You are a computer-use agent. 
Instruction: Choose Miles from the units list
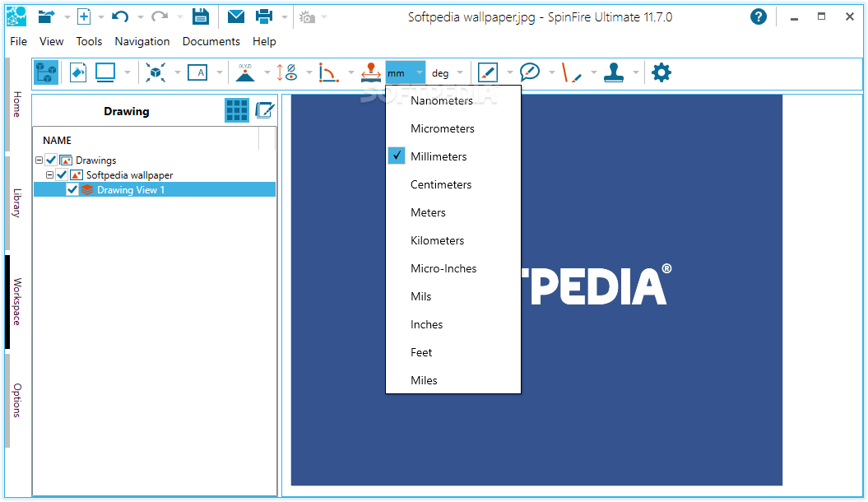point(453,380)
